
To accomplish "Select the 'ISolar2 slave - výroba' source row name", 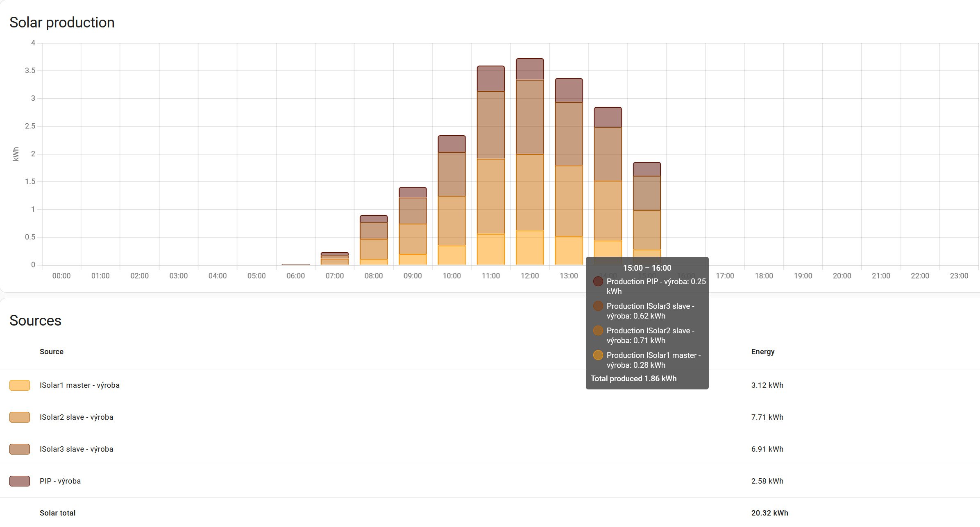I will 77,417.
